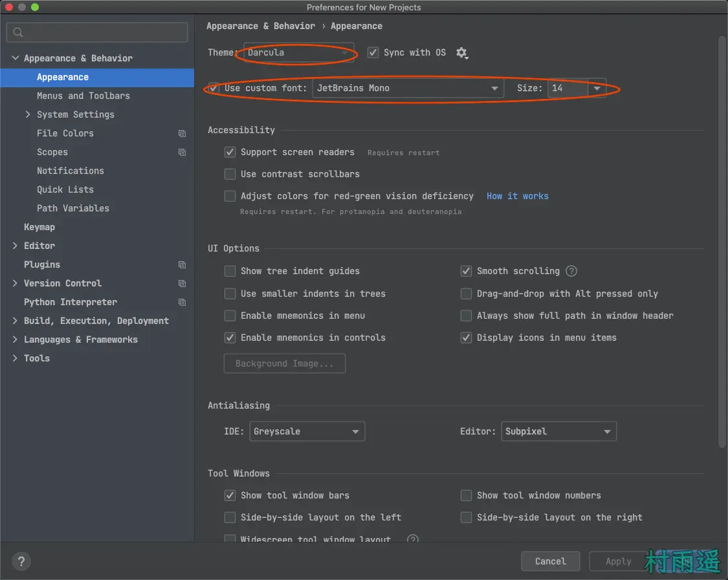Open Menus and Toolbars settings page
Screen dimensions: 728x580
coord(83,96)
